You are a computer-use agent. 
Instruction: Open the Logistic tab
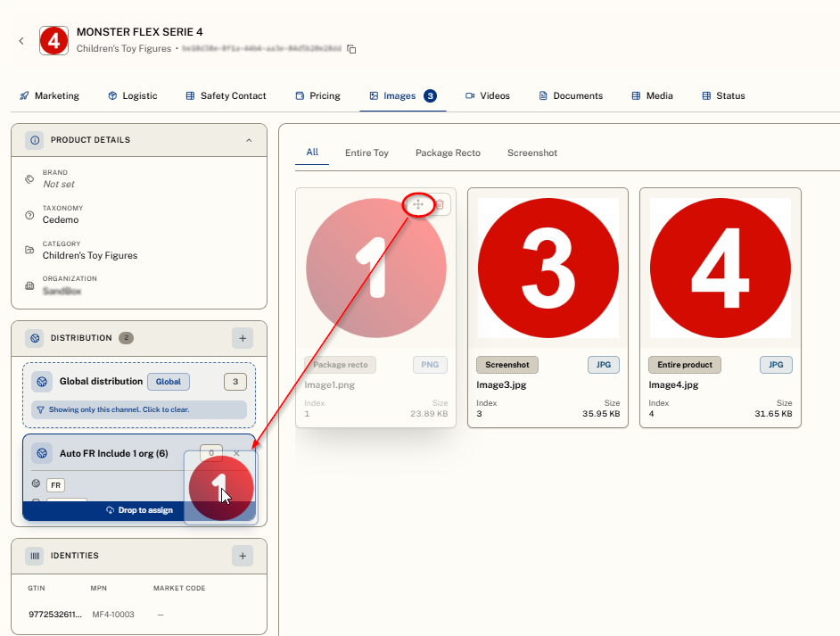pos(132,96)
